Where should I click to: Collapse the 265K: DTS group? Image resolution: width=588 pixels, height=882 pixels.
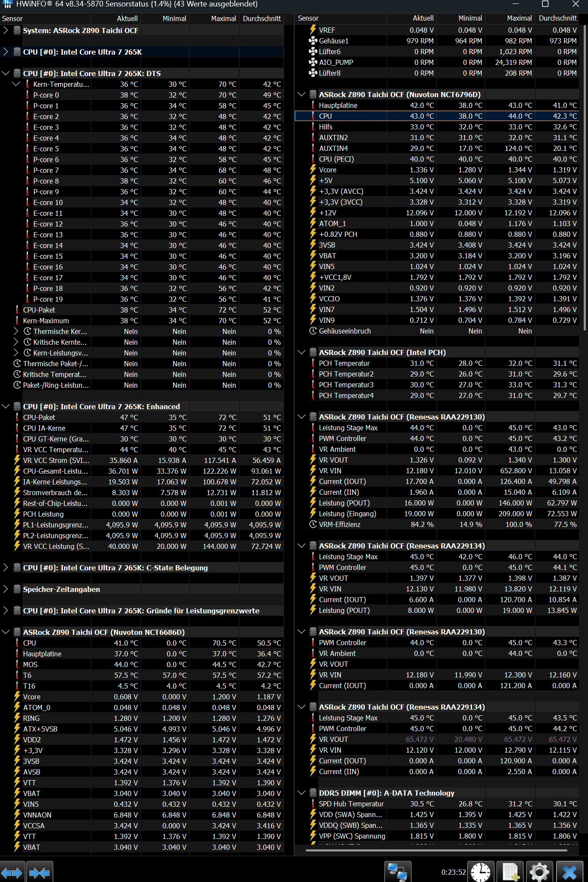point(6,73)
